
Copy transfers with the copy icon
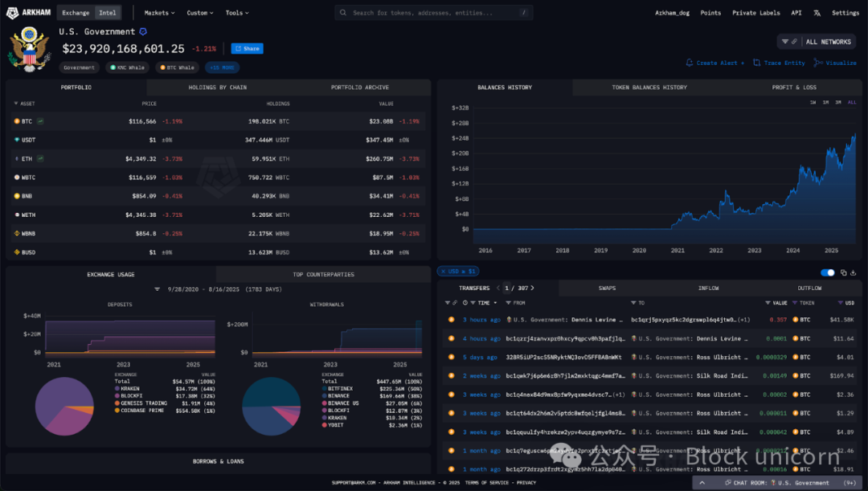(843, 273)
